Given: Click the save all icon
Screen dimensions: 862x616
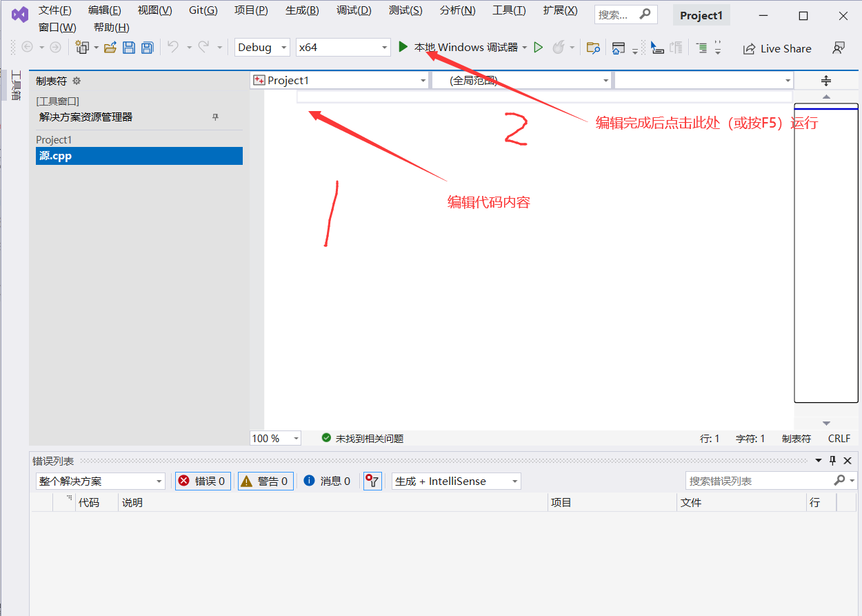Looking at the screenshot, I should pyautogui.click(x=147, y=48).
